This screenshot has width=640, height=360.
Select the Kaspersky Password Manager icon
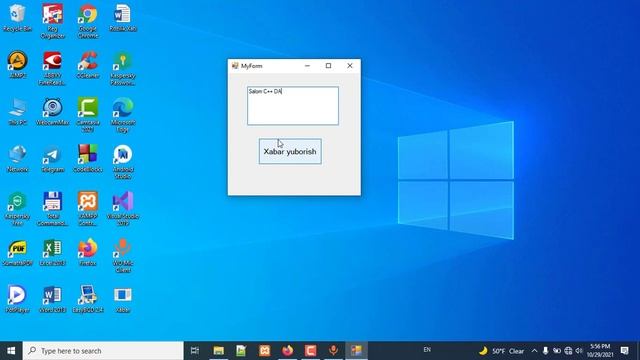(123, 68)
